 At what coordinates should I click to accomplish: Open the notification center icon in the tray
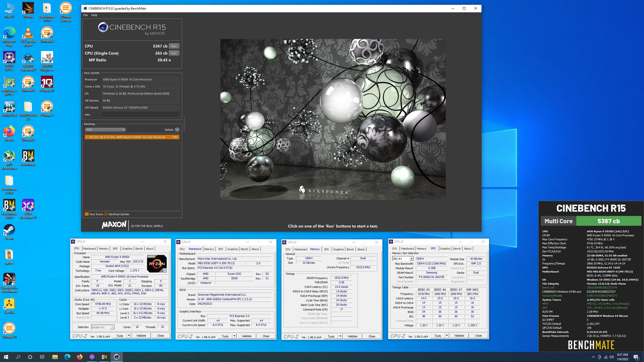tap(636, 357)
